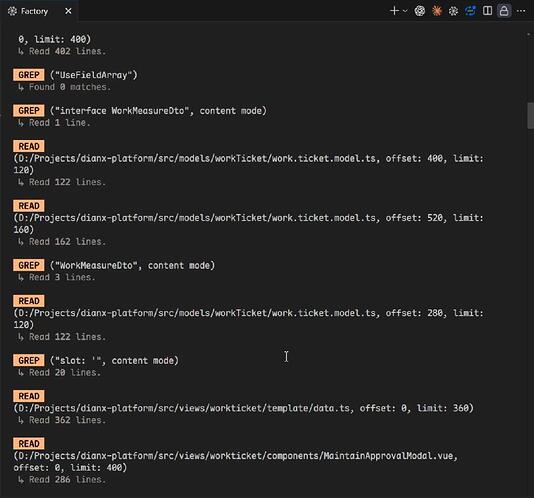Click the vertical scrollbar thumb
This screenshot has width=534, height=498.
click(x=530, y=116)
